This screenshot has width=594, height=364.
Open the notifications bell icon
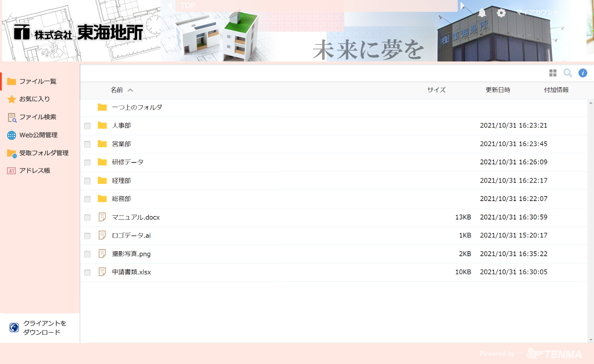click(x=482, y=13)
